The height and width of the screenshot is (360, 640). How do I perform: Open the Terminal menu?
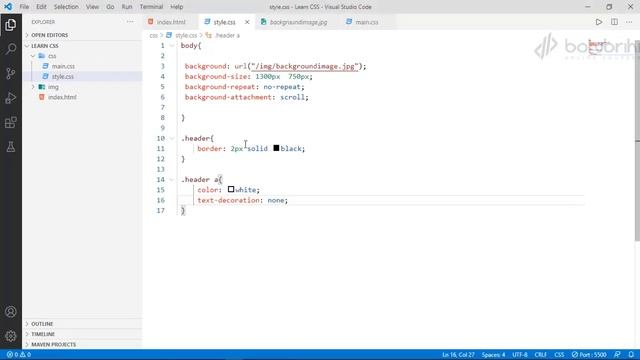click(x=151, y=7)
